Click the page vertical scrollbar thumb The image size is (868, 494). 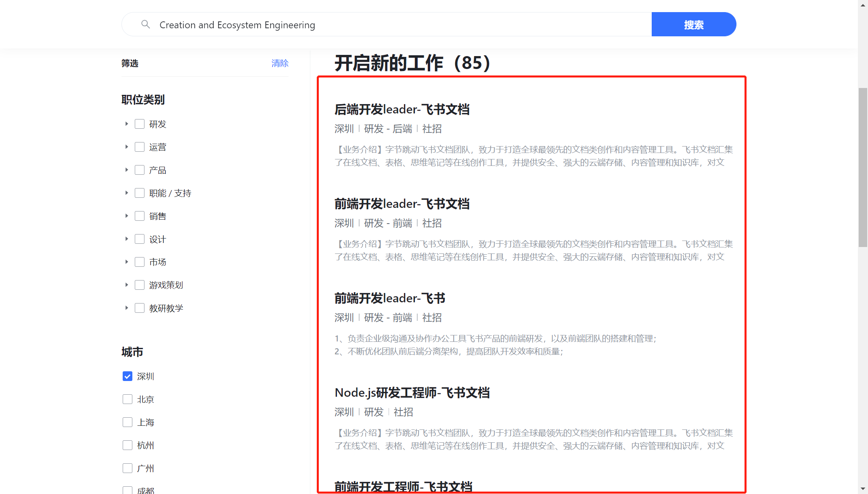[863, 167]
